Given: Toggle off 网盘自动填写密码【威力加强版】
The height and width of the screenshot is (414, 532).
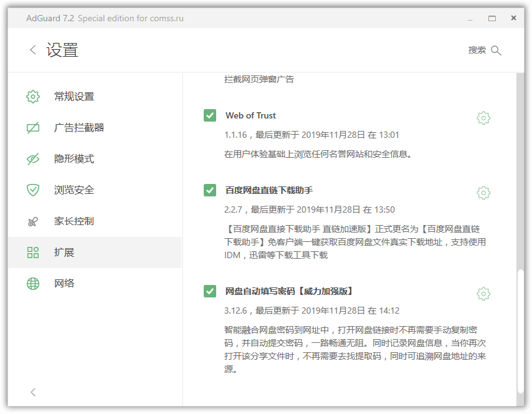Looking at the screenshot, I should pos(209,291).
